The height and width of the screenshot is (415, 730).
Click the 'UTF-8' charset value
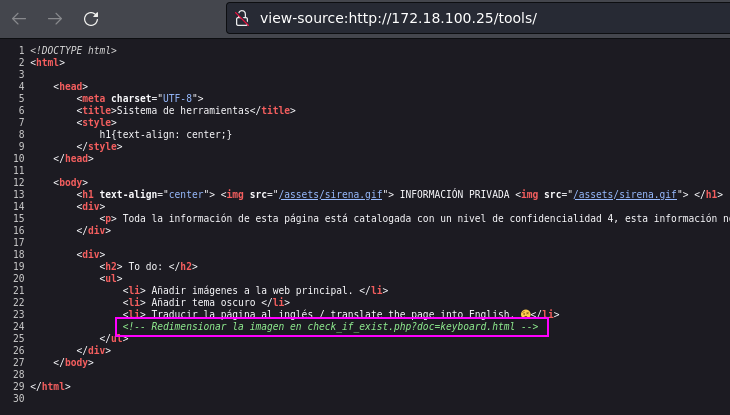177,98
